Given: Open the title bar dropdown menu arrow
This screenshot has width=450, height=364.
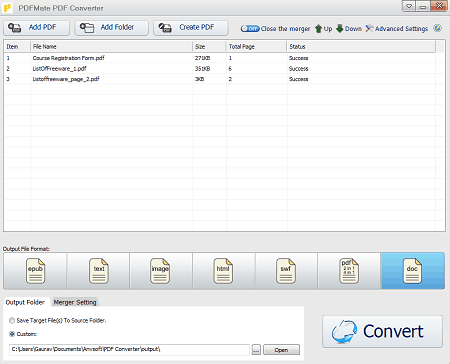Looking at the screenshot, I should click(x=409, y=6).
